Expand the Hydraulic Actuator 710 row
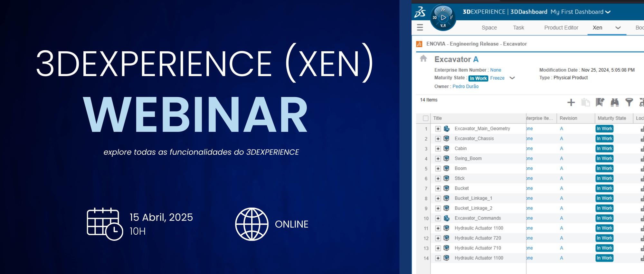The height and width of the screenshot is (274, 644). click(438, 249)
